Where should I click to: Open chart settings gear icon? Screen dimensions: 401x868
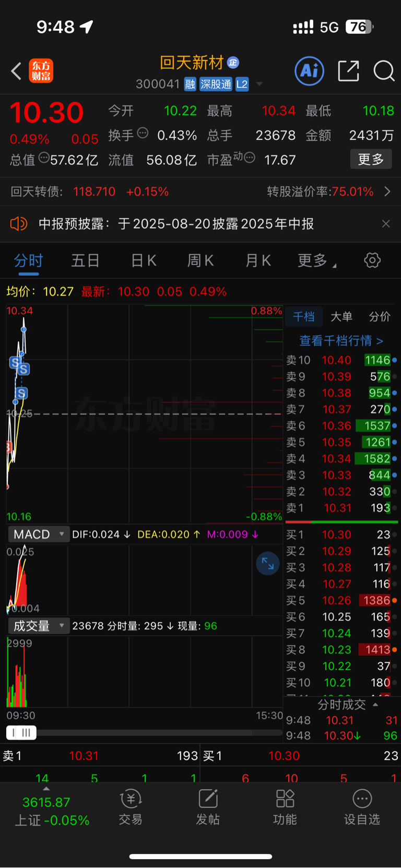(372, 260)
